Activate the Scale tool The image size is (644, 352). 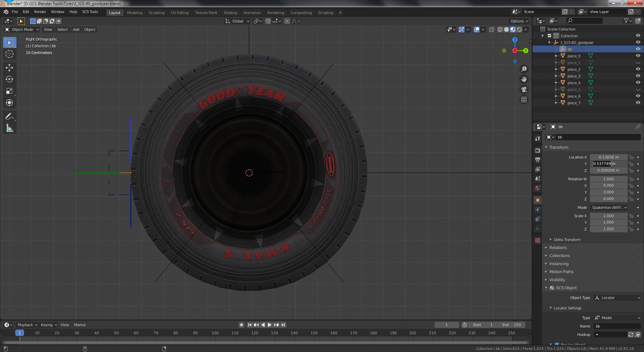coord(10,91)
